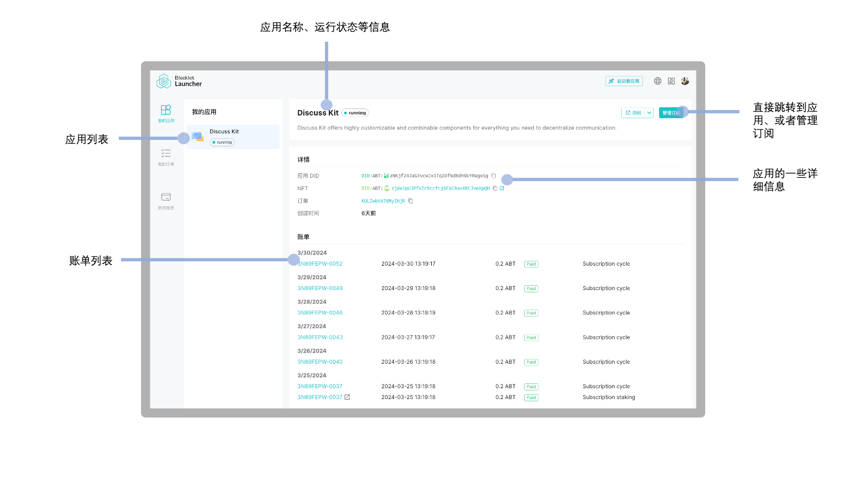
Task: Open 我的订单 from the sidebar
Action: [166, 156]
